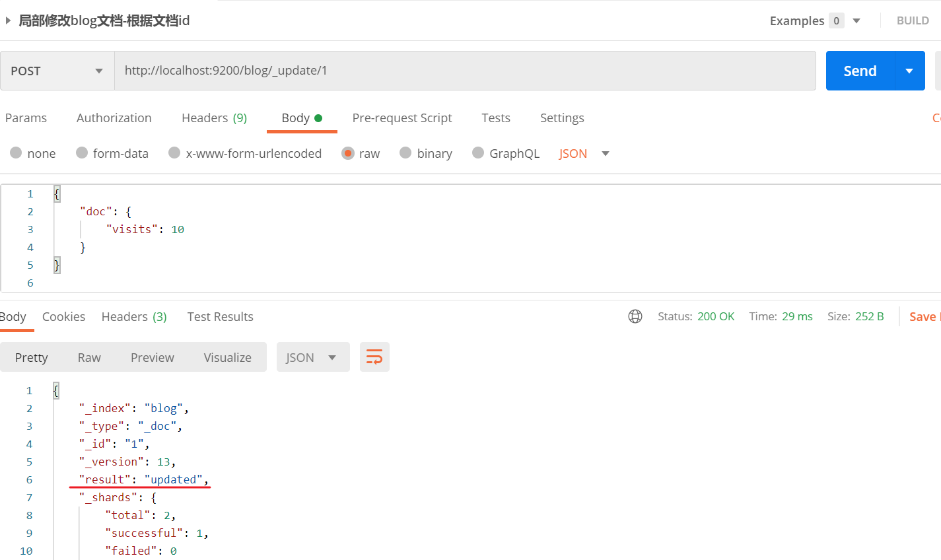Screen dimensions: 941x560
Task: Select the form-data radio button
Action: 82,153
